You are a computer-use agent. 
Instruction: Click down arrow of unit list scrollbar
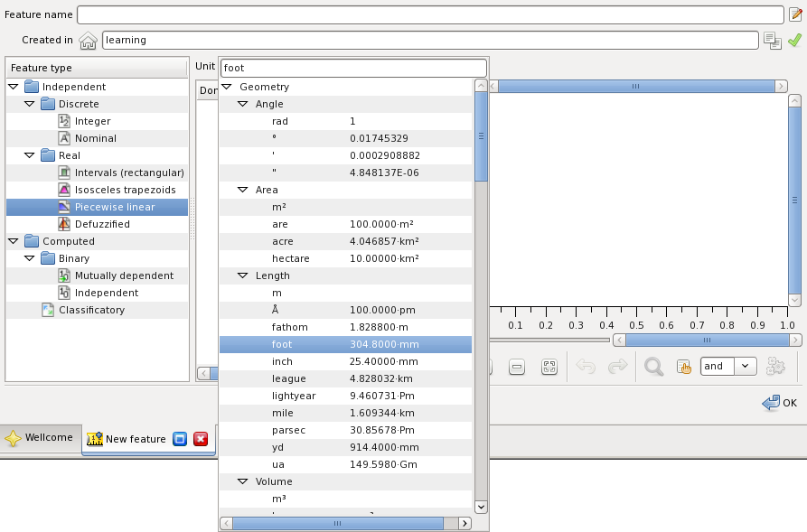pos(481,507)
